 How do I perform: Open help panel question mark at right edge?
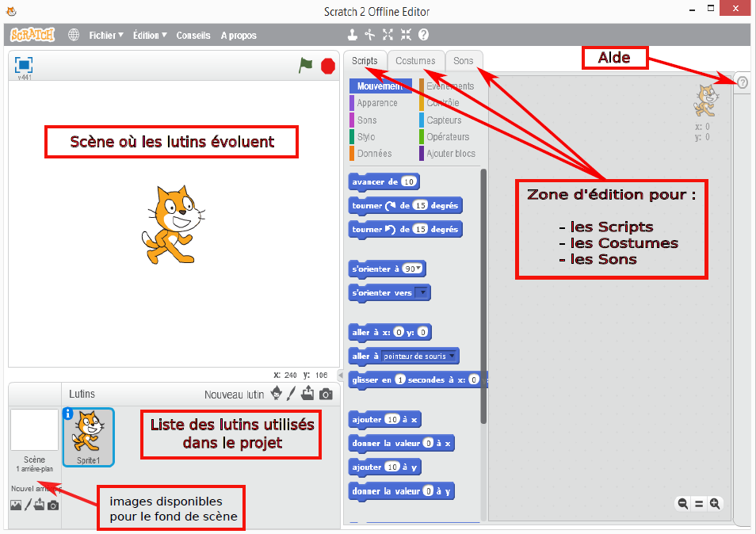point(743,82)
